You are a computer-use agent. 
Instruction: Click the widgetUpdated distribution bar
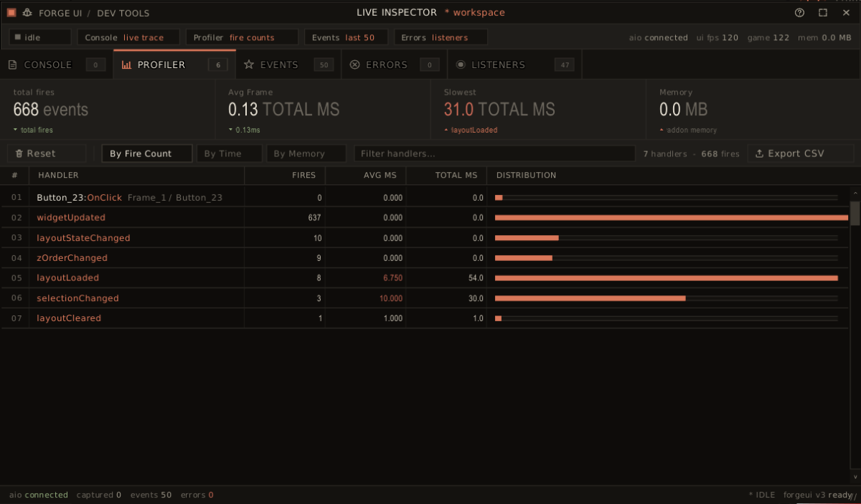point(672,217)
